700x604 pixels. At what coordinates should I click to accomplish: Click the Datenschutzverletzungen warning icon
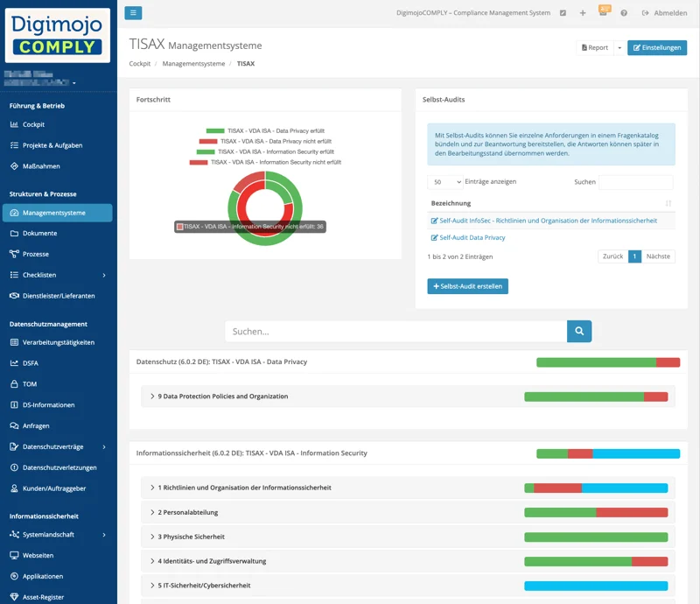(x=14, y=467)
